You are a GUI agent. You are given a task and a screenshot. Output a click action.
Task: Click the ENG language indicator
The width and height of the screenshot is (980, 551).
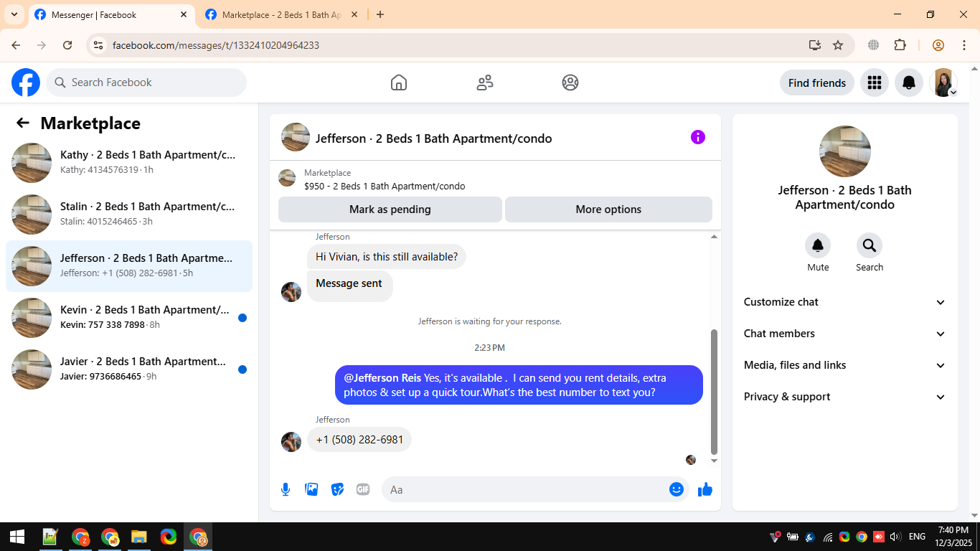click(917, 537)
